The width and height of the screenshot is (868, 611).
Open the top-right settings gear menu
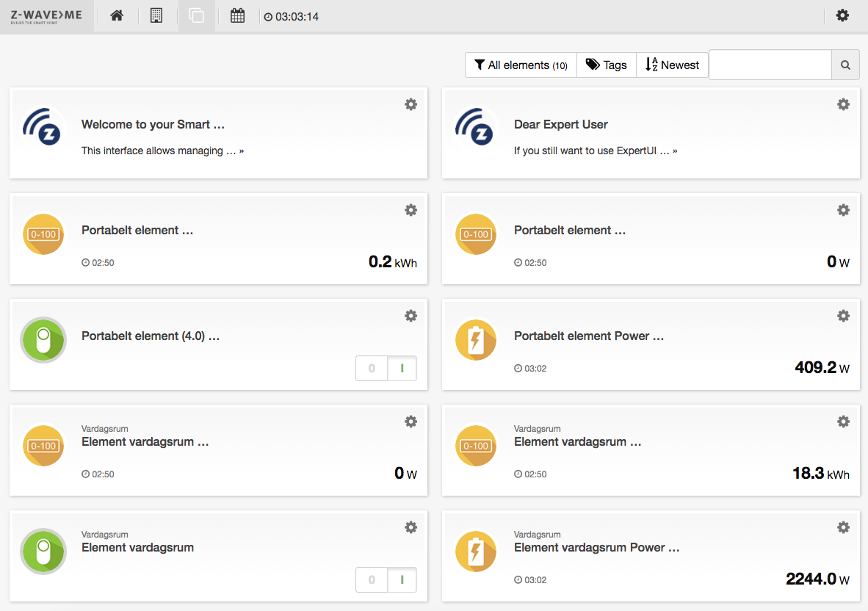842,15
